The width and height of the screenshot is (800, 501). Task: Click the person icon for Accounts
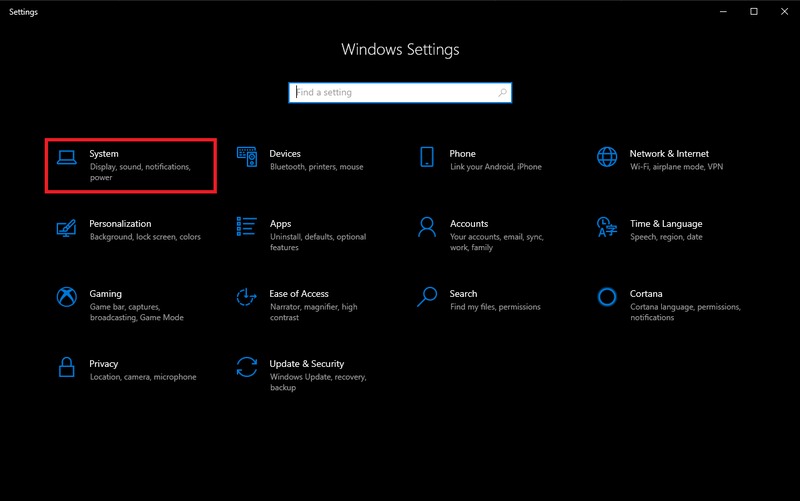point(427,226)
